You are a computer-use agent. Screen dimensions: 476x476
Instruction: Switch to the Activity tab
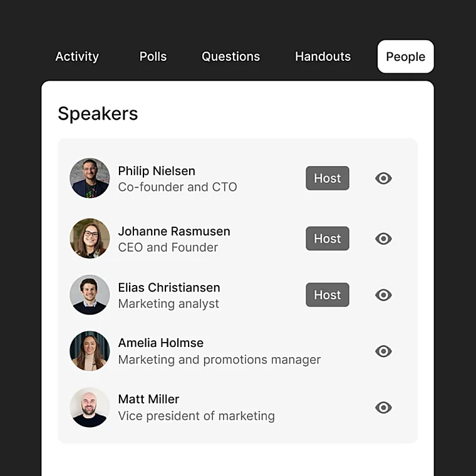(x=77, y=56)
